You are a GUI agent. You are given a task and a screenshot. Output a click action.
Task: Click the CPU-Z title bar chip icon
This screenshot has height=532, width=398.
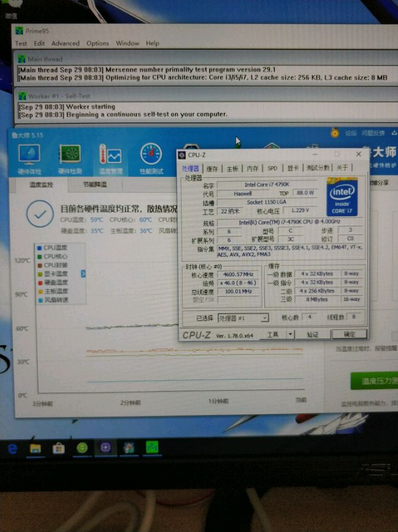(x=182, y=155)
